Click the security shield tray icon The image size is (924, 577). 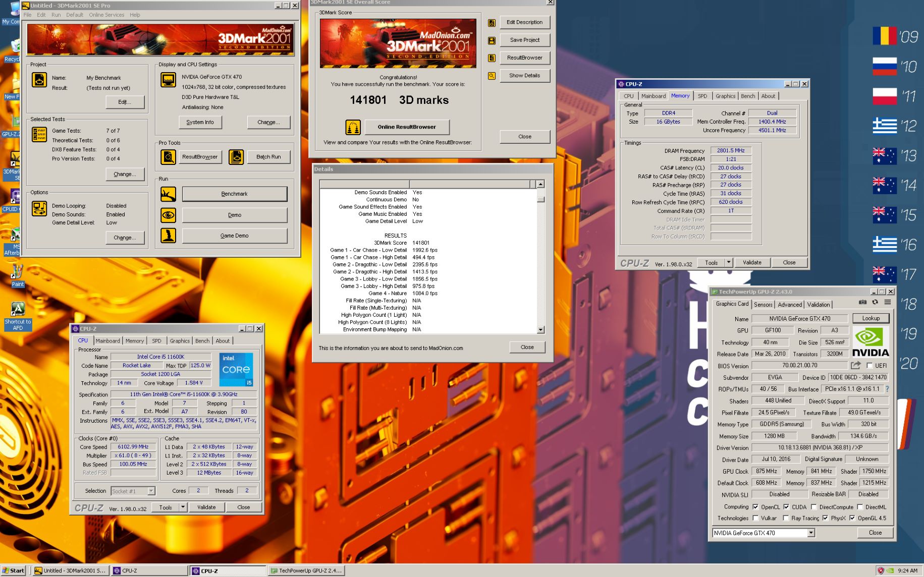881,570
